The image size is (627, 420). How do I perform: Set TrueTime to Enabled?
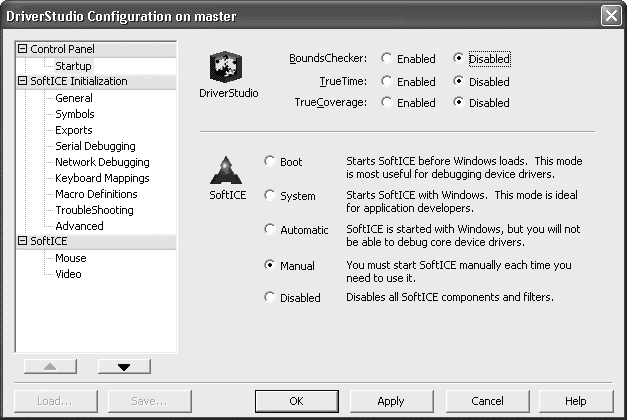386,81
